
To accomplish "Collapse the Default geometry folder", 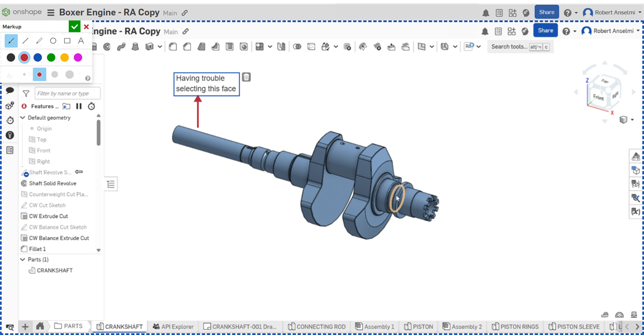I will coord(23,118).
